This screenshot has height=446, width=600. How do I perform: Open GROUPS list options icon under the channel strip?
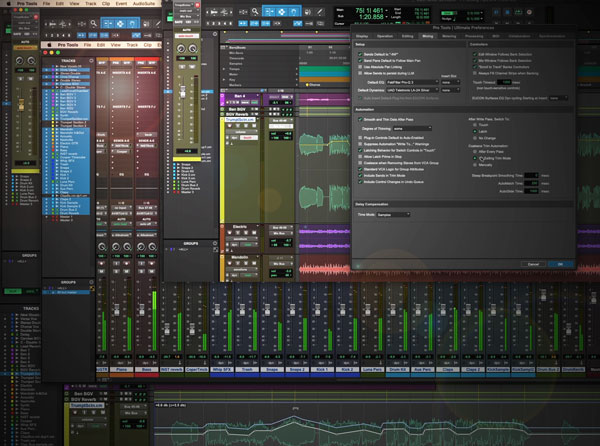pyautogui.click(x=215, y=243)
